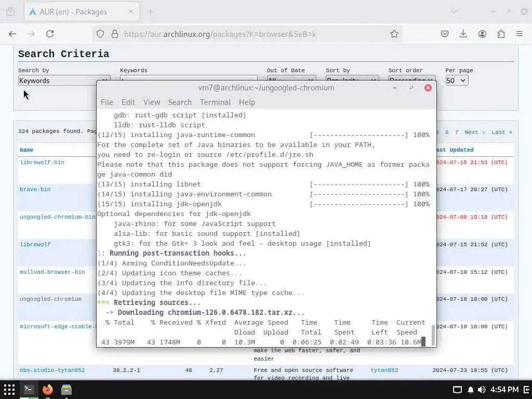Sort by Last Updated column header
The image size is (532, 399).
click(x=455, y=150)
